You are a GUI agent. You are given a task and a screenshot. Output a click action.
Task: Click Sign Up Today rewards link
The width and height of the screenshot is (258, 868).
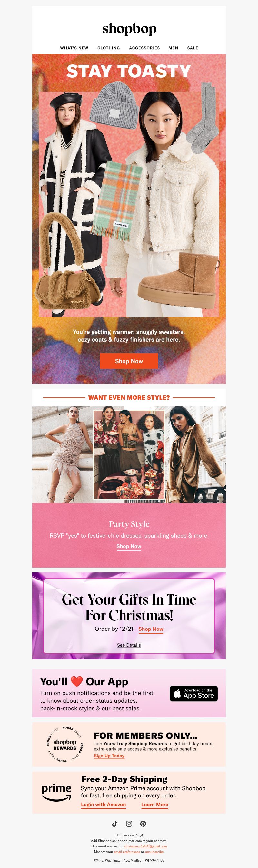pos(109,756)
